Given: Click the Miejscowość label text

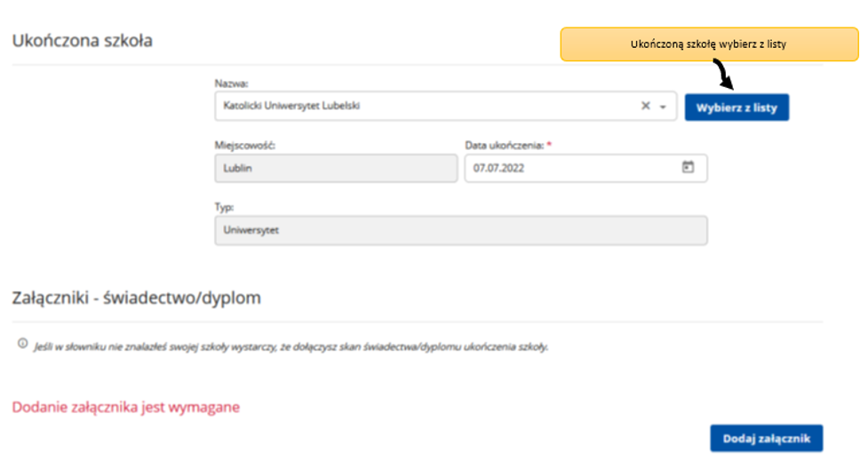Looking at the screenshot, I should (x=240, y=145).
